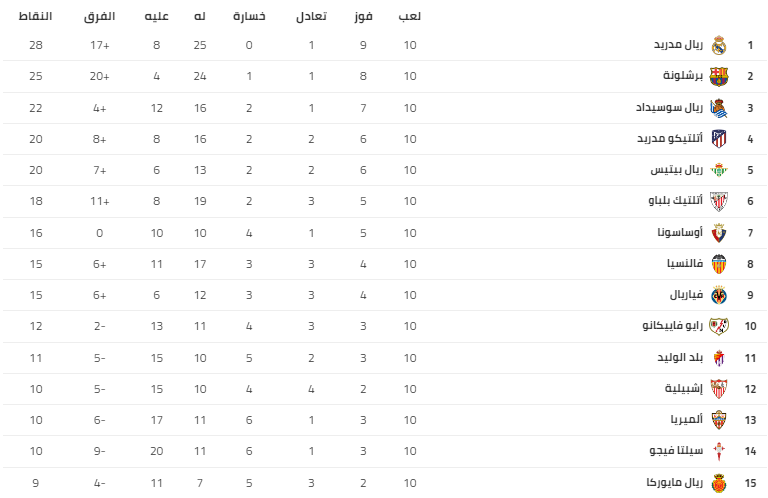Click the Rayo Vallecano club crest
768x498 pixels.
point(718,326)
